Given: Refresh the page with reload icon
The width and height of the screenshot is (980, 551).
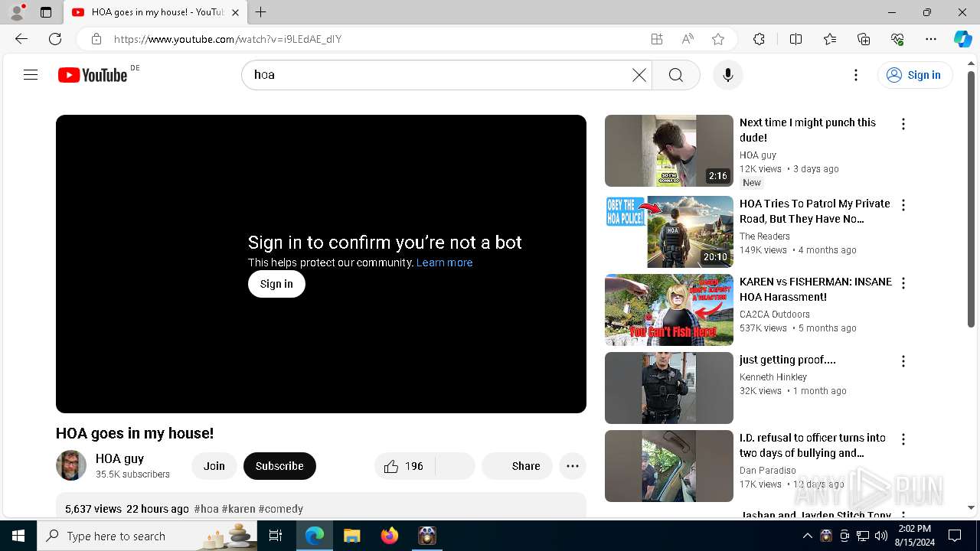Looking at the screenshot, I should (x=55, y=39).
